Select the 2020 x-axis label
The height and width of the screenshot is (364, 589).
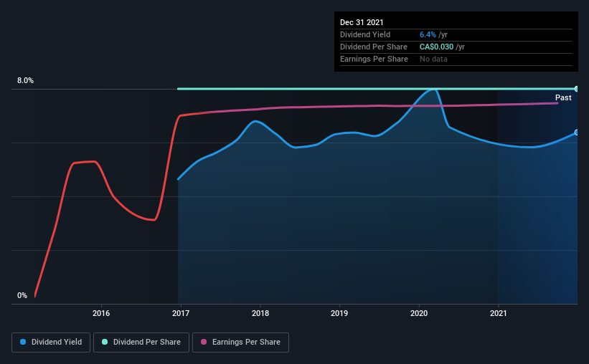tap(419, 313)
